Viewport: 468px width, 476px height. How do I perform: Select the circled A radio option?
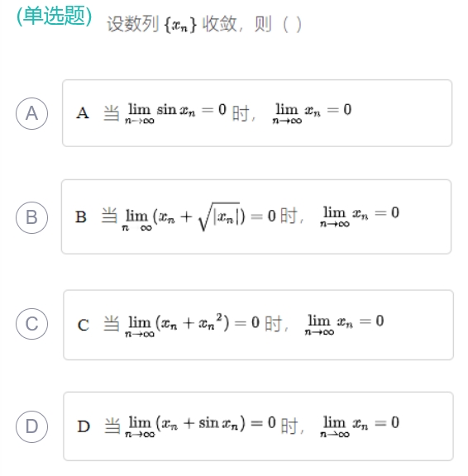coord(31,113)
